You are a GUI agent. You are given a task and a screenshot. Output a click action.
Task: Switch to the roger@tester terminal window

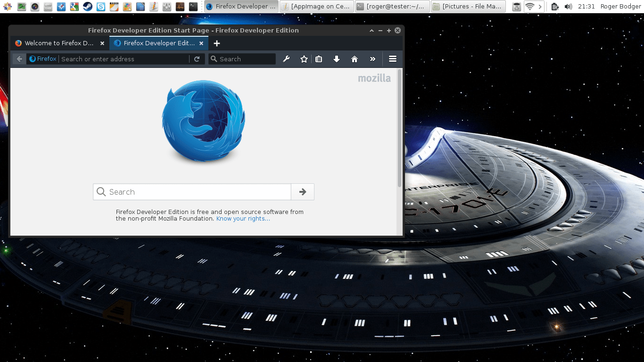[x=392, y=7]
